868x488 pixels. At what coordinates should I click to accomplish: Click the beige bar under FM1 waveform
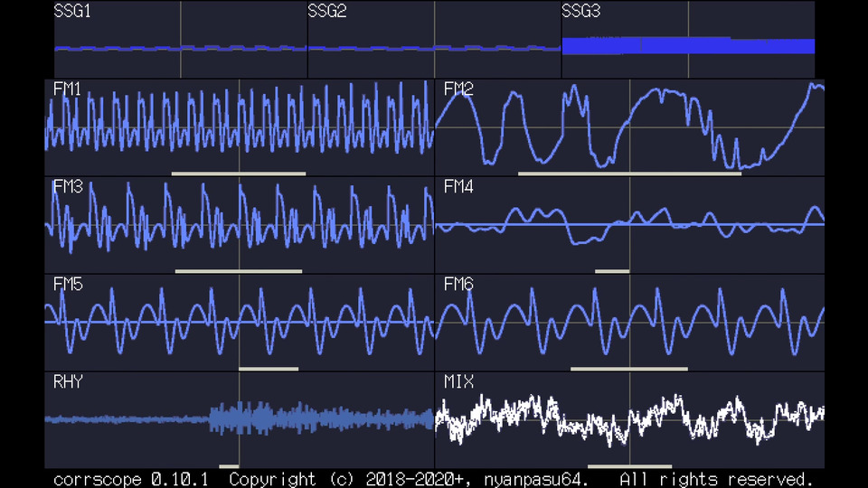[x=239, y=174]
